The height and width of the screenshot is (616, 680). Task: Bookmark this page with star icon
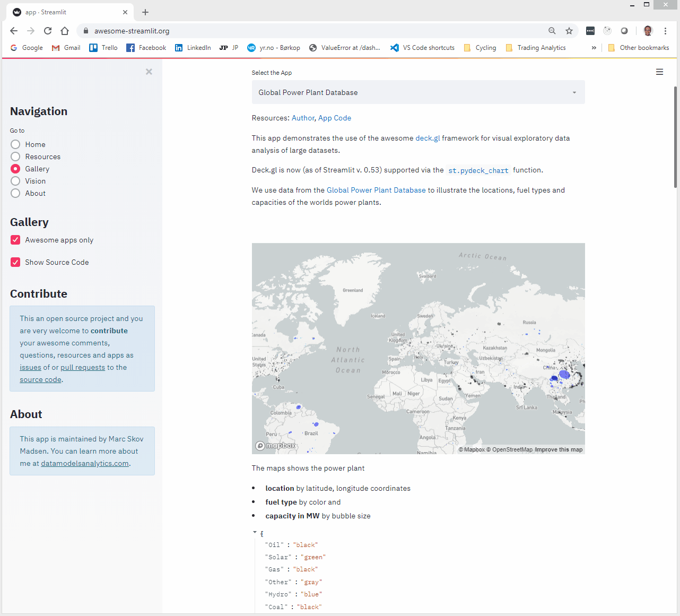[x=569, y=31]
